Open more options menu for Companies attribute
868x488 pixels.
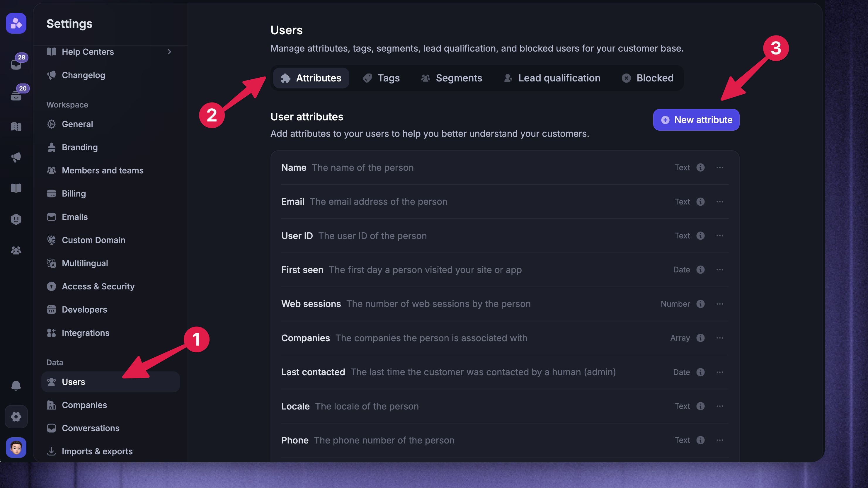coord(720,338)
